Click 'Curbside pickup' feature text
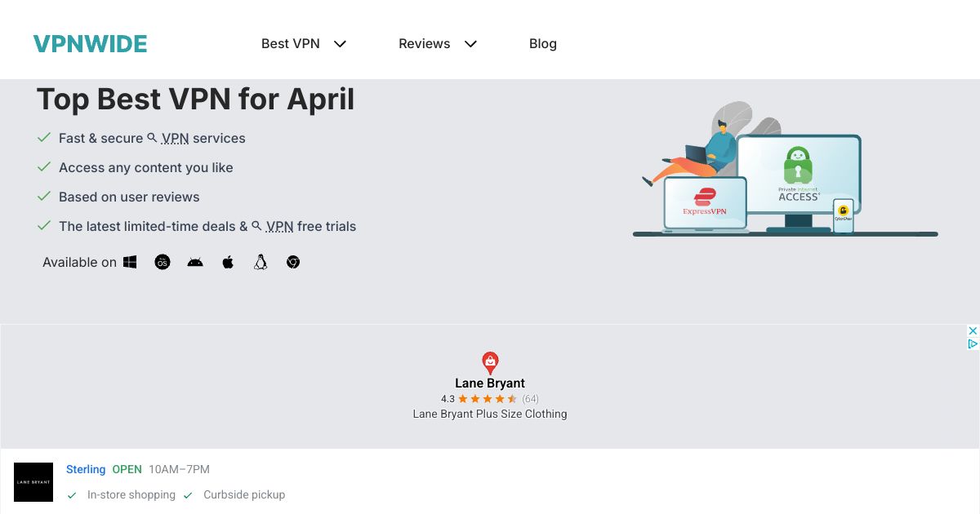The image size is (980, 514). point(244,494)
